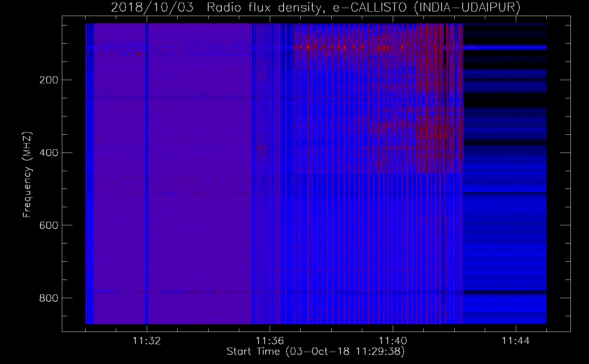Screen dimensions: 589x364
Task: Click the plot title mentioning e-CALLISTO INDIA-UDAIPUR
Action: [316, 7]
